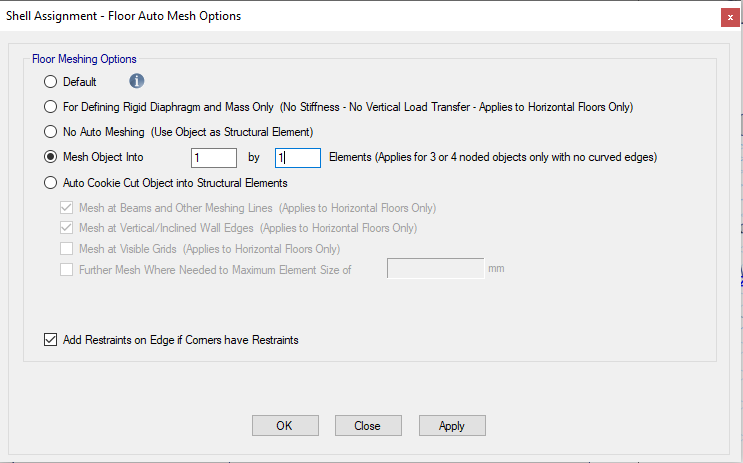
Task: Click the Apply button
Action: tap(452, 425)
